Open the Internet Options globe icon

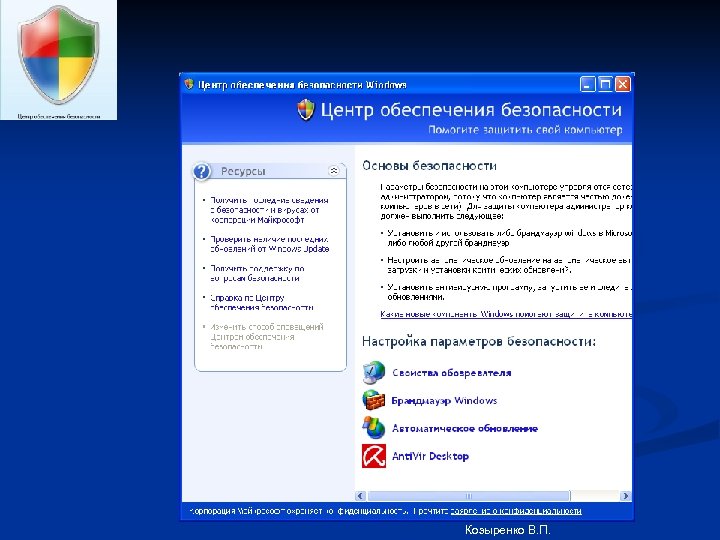click(x=373, y=372)
